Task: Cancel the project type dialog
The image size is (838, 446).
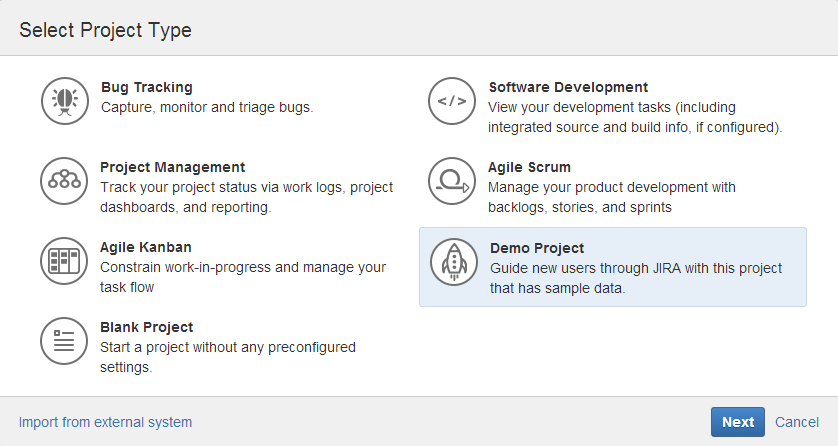Action: point(797,422)
